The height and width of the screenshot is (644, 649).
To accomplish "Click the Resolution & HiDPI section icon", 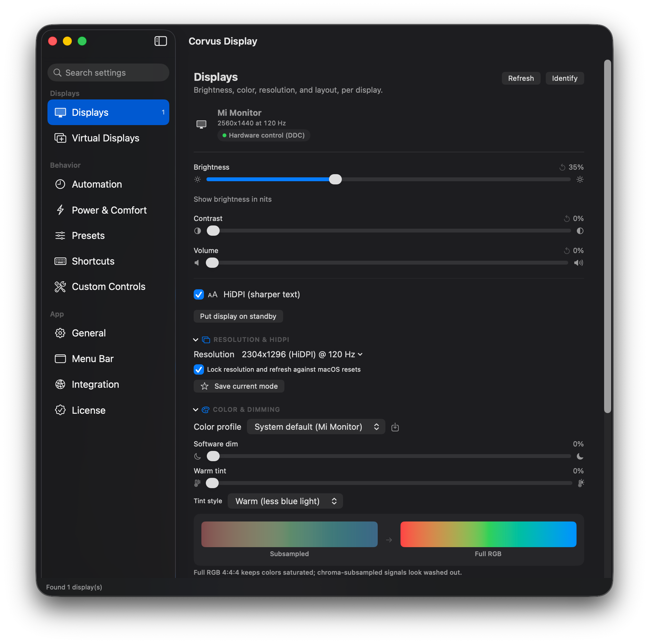I will click(x=206, y=340).
